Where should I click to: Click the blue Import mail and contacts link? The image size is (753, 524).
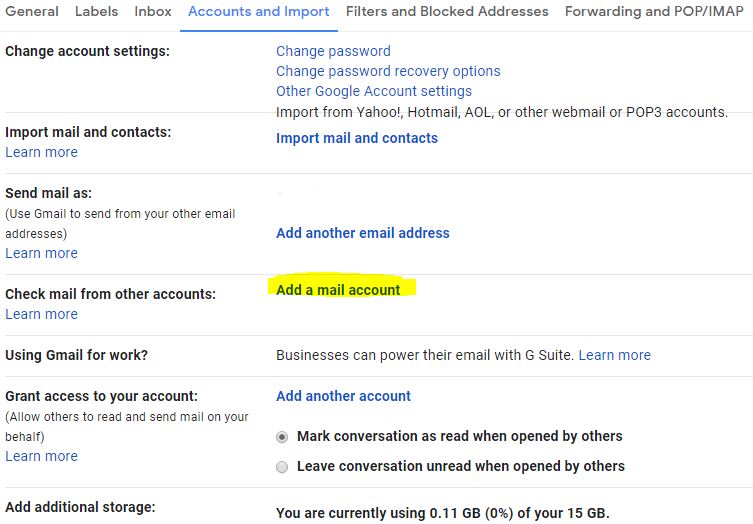pos(357,138)
